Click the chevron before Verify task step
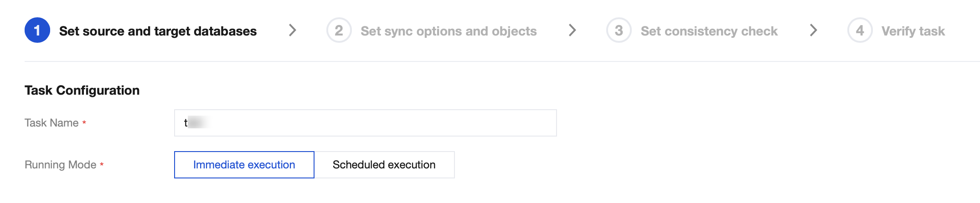Screen dimensions: 980x203 (x=814, y=30)
